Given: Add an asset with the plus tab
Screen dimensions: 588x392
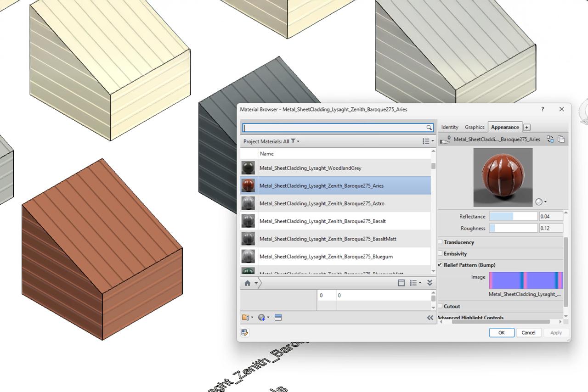Looking at the screenshot, I should coord(527,128).
